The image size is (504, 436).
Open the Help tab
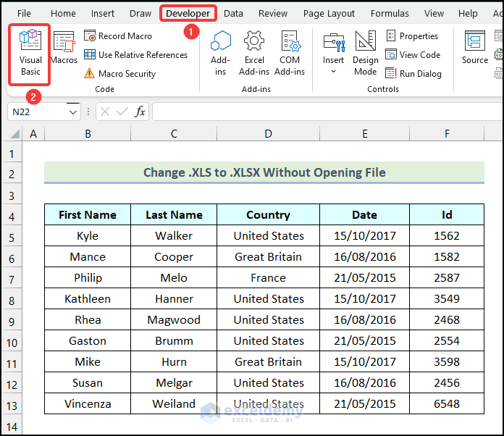[468, 14]
